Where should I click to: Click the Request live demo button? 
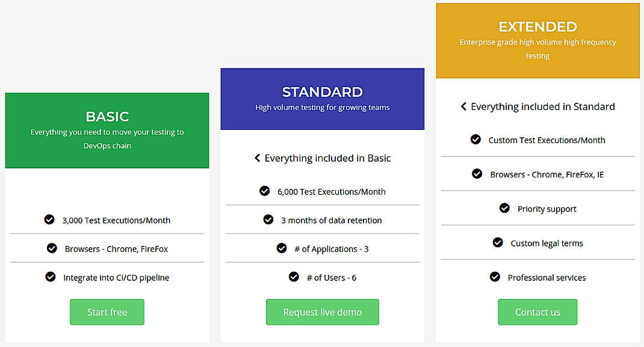point(323,312)
